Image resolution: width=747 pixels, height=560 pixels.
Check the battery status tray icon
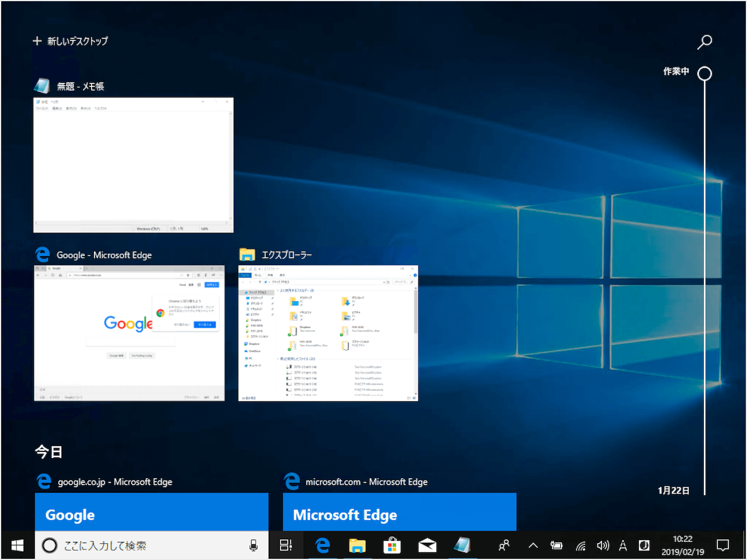point(556,545)
